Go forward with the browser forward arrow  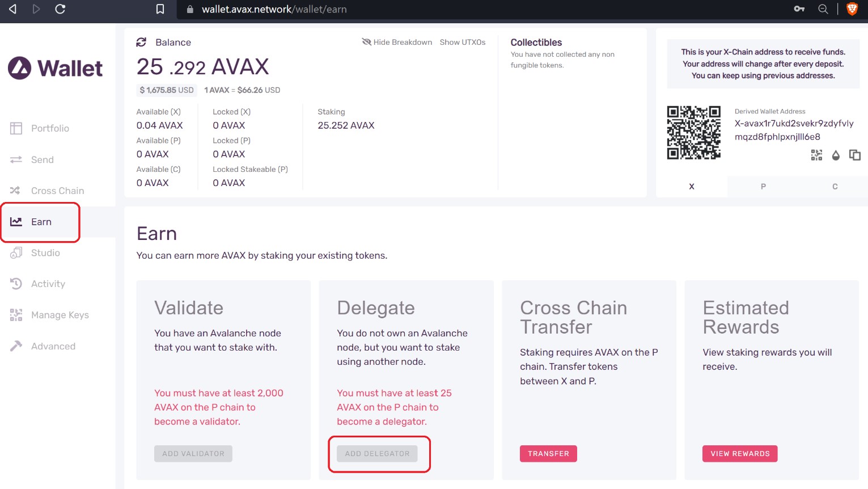[x=36, y=9]
